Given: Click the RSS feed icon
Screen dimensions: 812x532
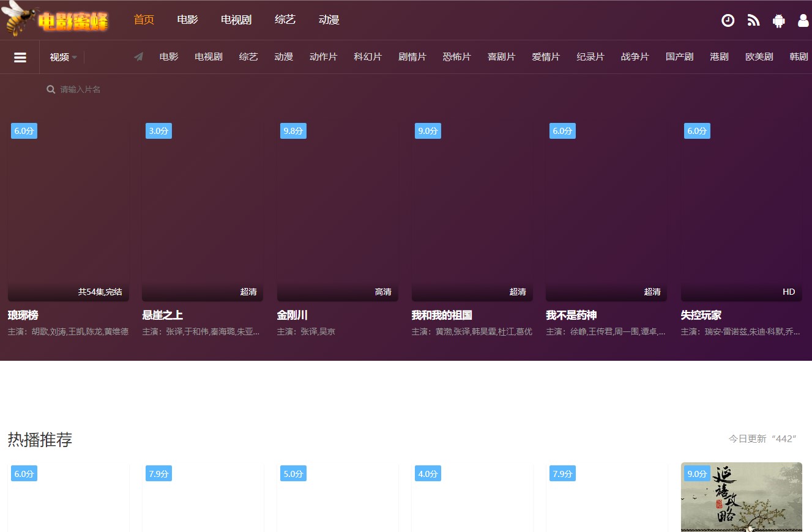Looking at the screenshot, I should [x=753, y=20].
